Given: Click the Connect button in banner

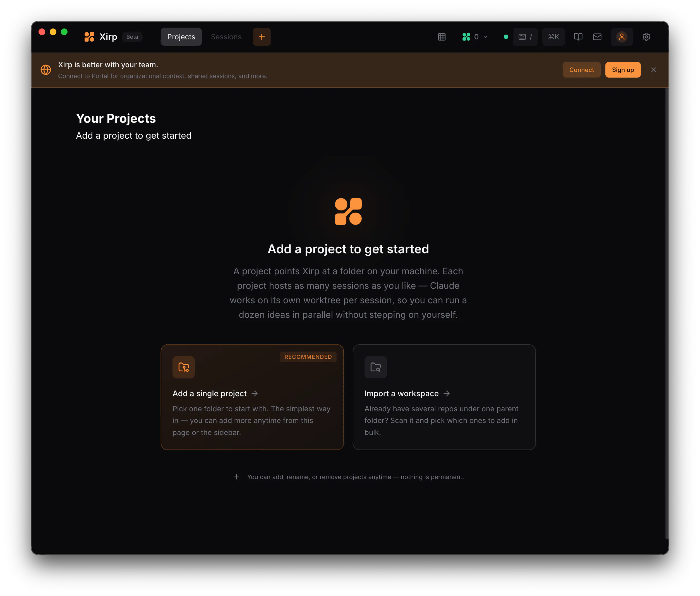Looking at the screenshot, I should pyautogui.click(x=581, y=70).
